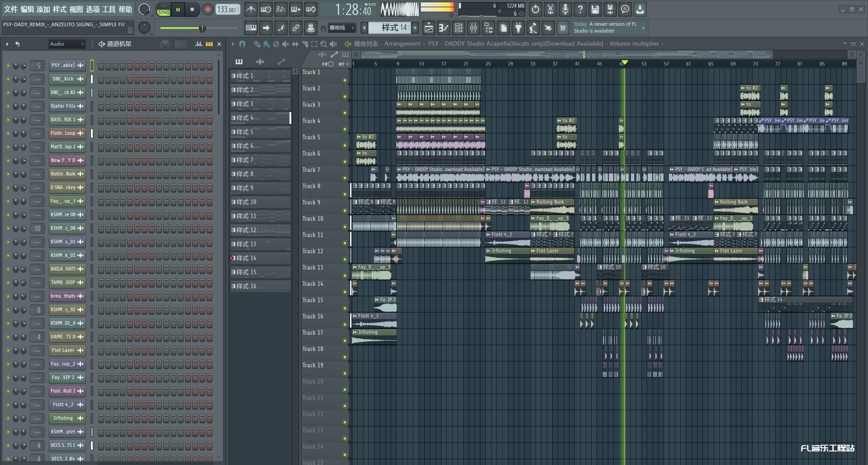Open the undo history icon
This screenshot has width=868, height=465.
click(x=536, y=9)
